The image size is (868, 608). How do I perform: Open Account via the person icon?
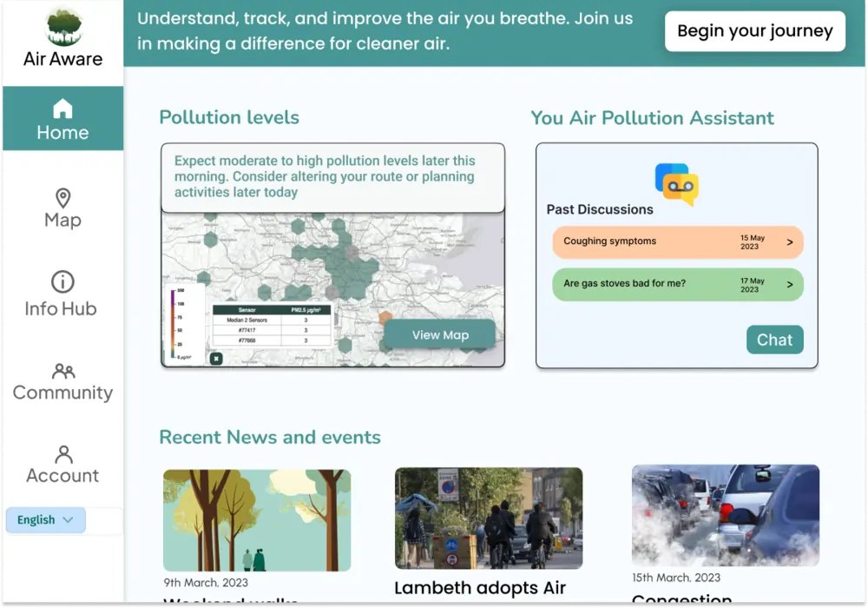[x=62, y=453]
